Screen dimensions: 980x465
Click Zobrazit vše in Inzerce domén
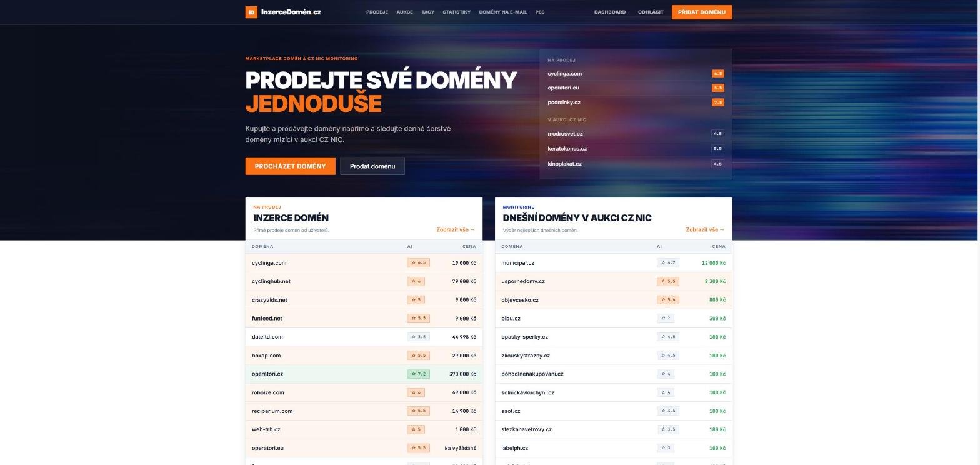(456, 230)
